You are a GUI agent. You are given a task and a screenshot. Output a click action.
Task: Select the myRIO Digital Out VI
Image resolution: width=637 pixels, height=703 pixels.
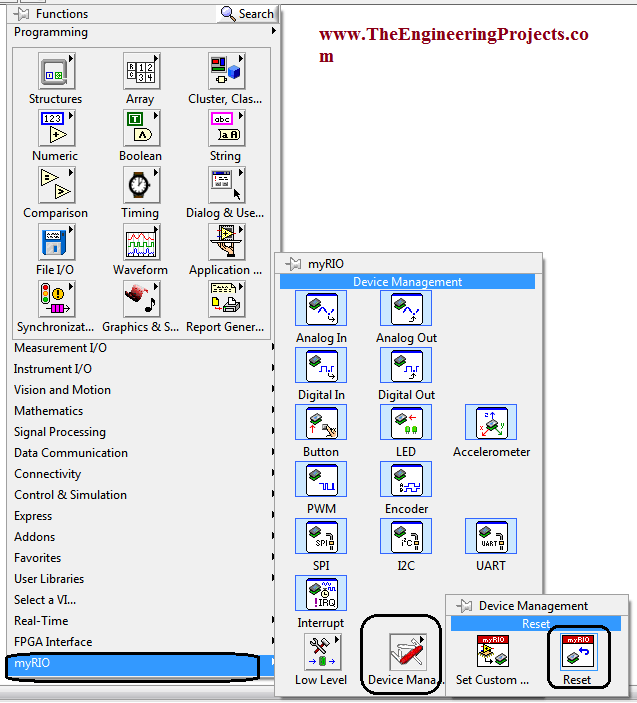click(x=406, y=365)
